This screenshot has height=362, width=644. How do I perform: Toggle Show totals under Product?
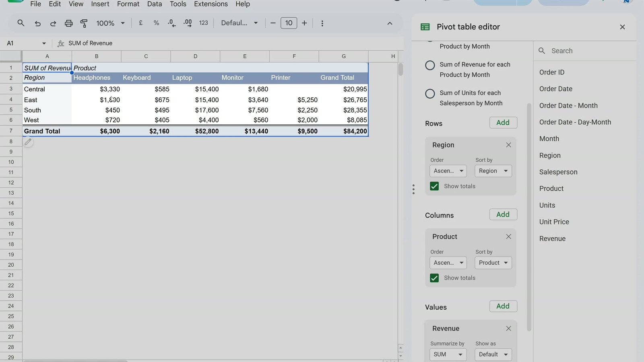(x=434, y=278)
